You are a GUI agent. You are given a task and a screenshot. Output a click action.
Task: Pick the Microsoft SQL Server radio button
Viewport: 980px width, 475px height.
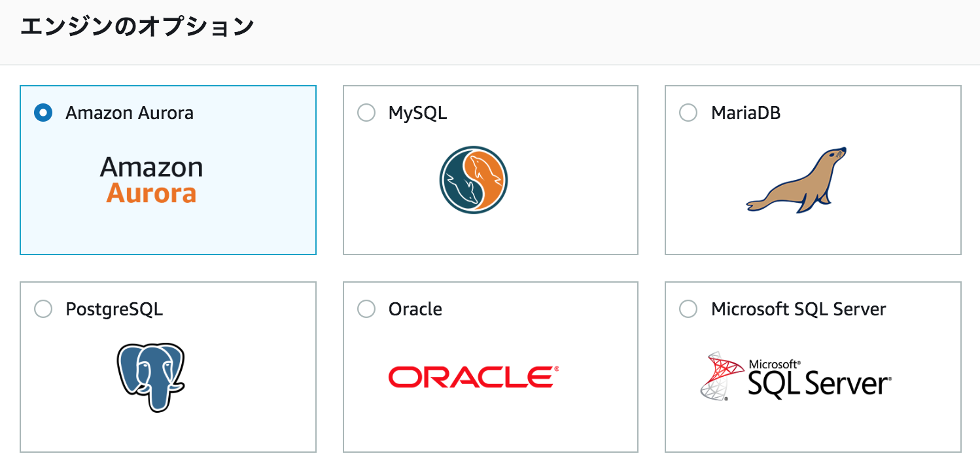[688, 309]
